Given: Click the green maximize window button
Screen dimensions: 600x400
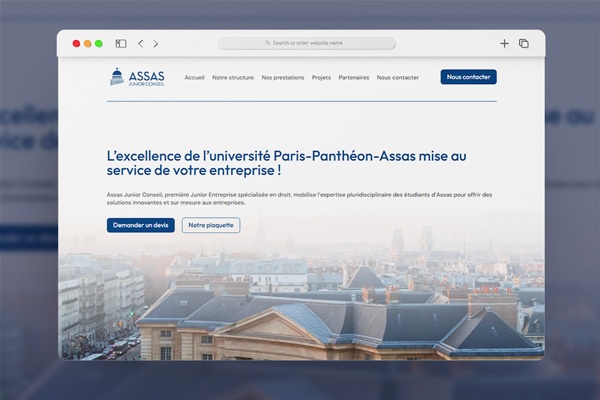Looking at the screenshot, I should coord(99,44).
